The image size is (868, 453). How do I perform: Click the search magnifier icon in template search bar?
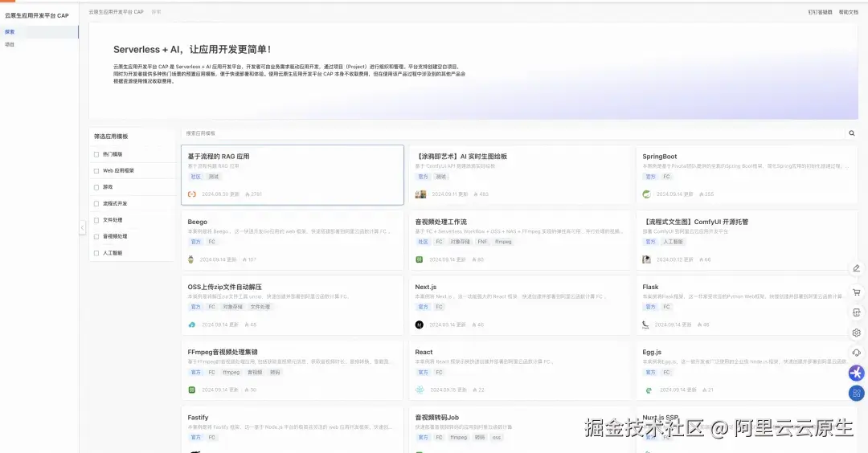(x=851, y=133)
